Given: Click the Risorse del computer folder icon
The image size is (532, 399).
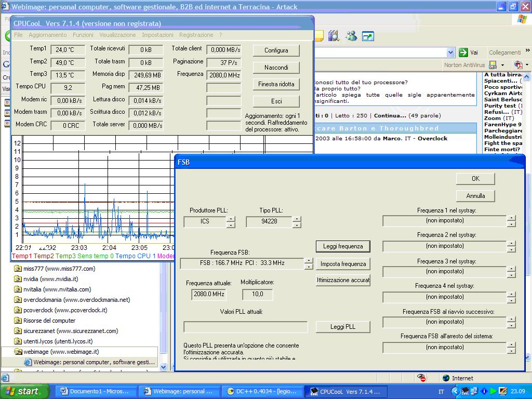Looking at the screenshot, I should click(x=18, y=321).
